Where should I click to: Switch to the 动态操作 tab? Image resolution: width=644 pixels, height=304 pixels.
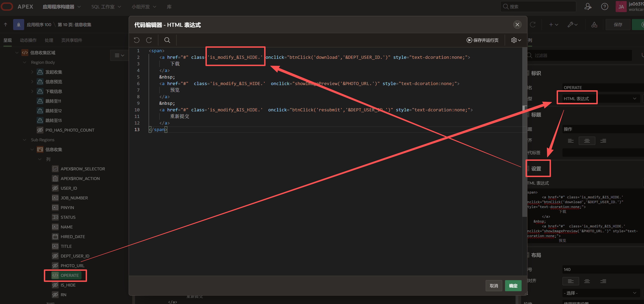28,40
